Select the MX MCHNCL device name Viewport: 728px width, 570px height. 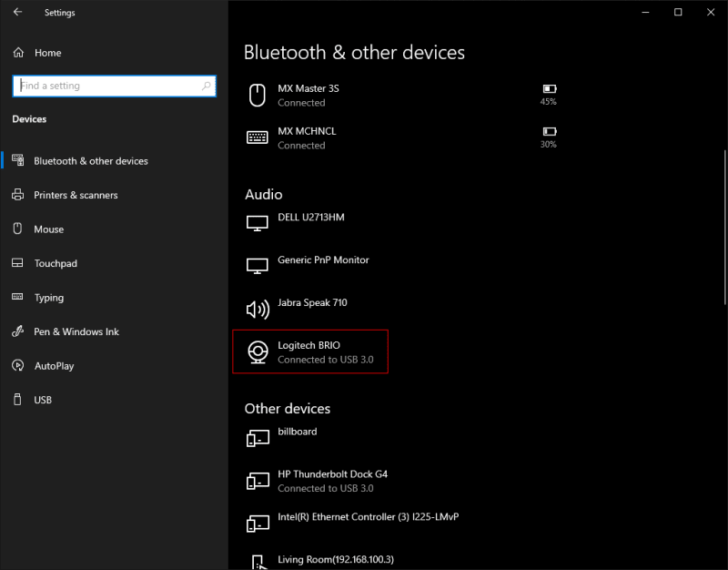(307, 131)
